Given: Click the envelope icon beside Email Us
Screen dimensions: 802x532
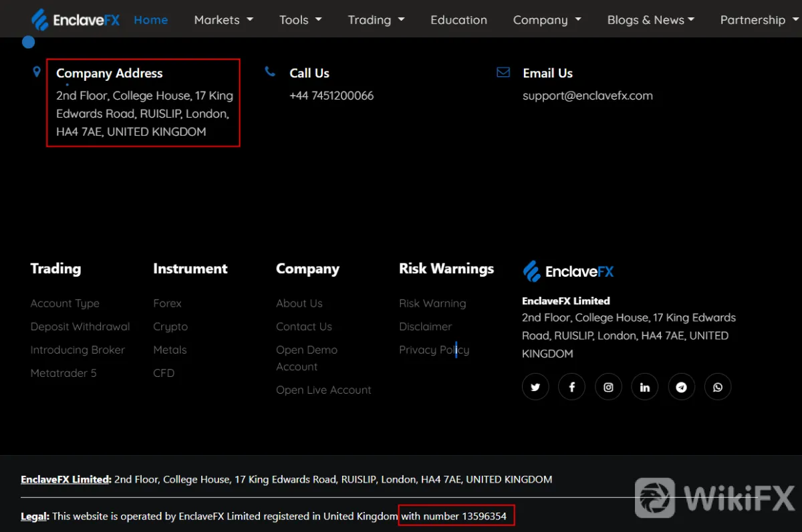Looking at the screenshot, I should point(503,72).
